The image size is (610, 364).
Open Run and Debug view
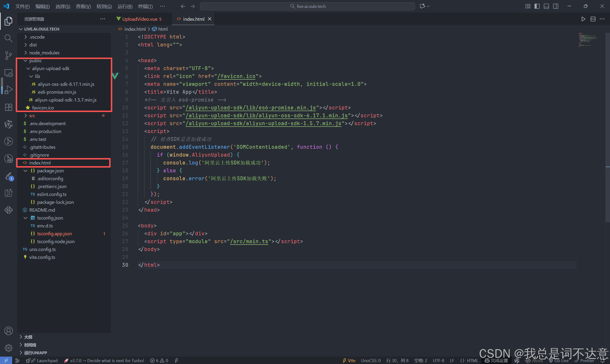(x=8, y=90)
